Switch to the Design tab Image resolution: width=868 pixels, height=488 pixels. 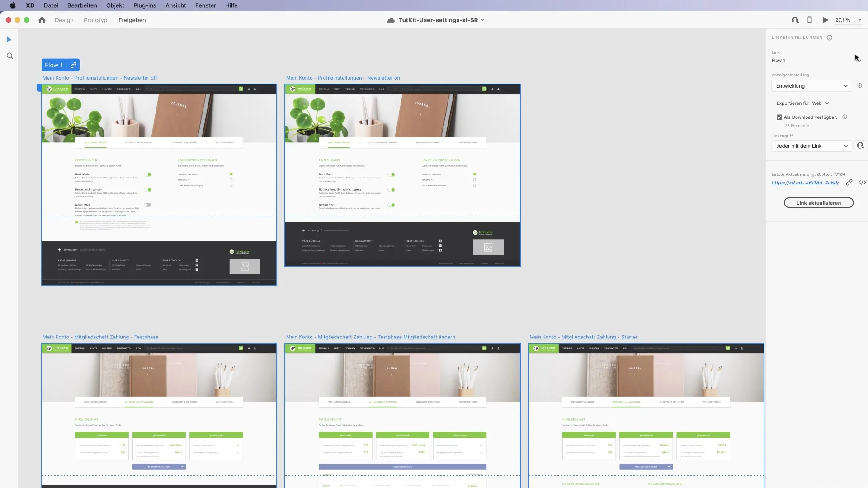click(64, 20)
